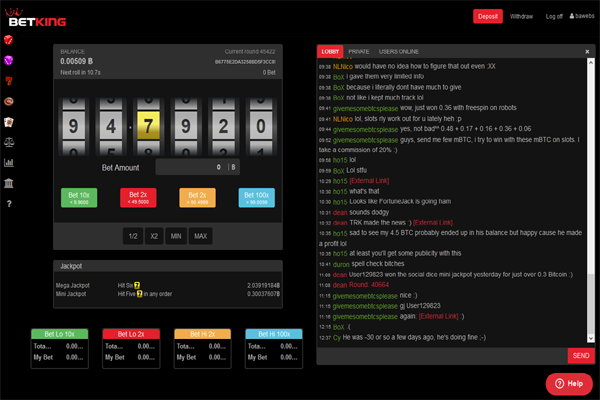Open the roulette chip game icon
This screenshot has height=400, width=600.
click(x=8, y=101)
